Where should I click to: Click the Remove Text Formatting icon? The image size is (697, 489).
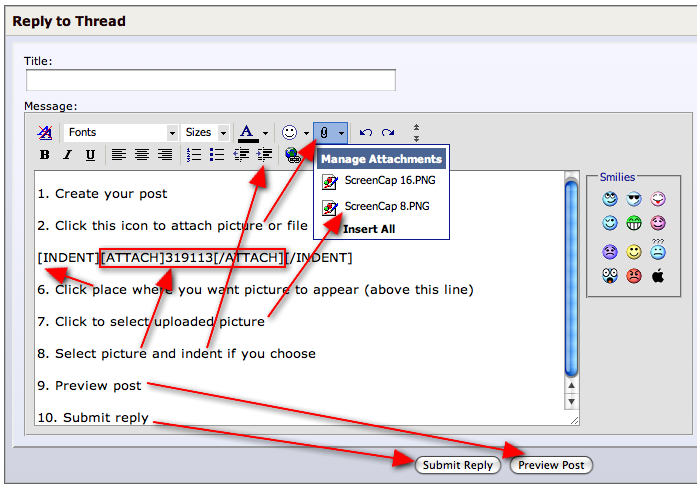coord(44,132)
